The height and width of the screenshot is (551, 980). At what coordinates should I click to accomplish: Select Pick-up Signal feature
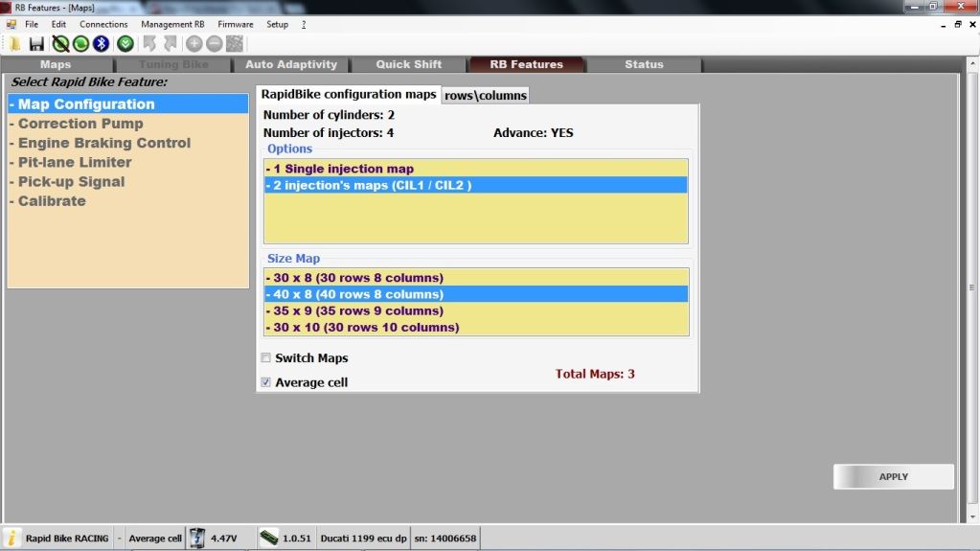128,181
